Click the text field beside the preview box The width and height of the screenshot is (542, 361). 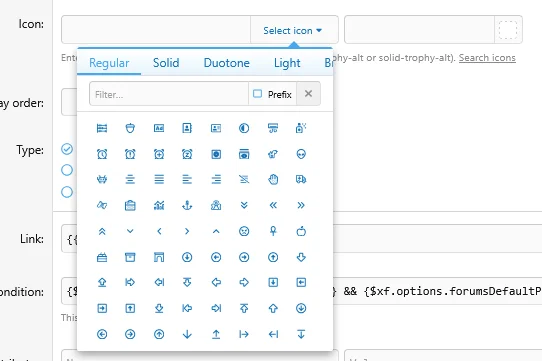(x=419, y=29)
